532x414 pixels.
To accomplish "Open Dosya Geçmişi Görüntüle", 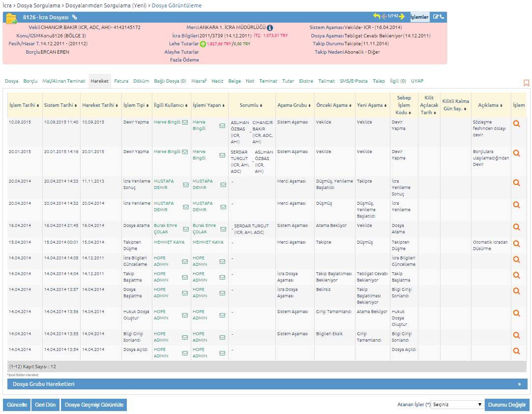I will click(x=94, y=405).
